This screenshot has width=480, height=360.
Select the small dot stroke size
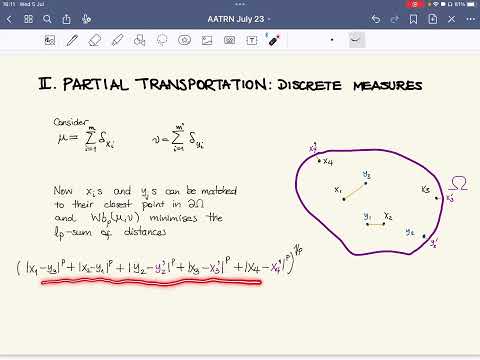pos(332,40)
